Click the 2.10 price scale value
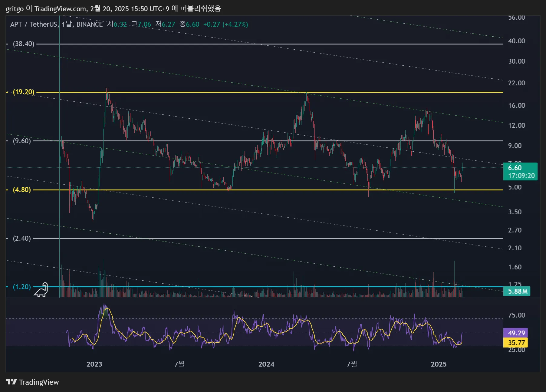 515,248
